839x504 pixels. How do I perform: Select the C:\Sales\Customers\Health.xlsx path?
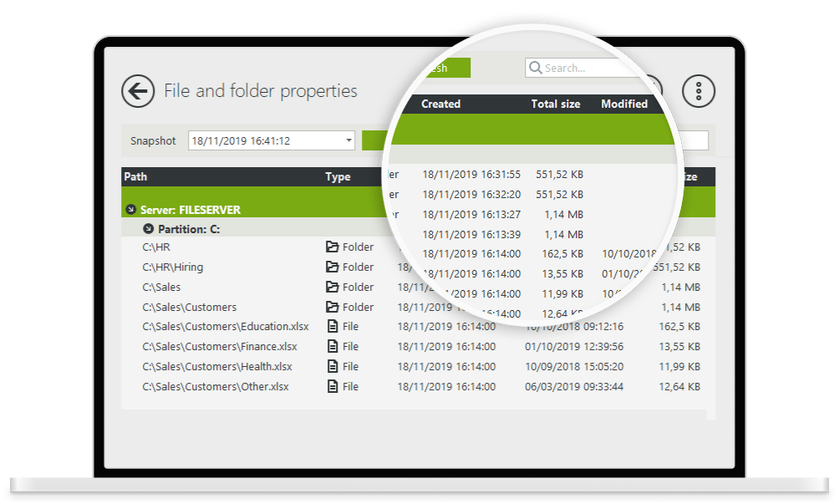(217, 366)
